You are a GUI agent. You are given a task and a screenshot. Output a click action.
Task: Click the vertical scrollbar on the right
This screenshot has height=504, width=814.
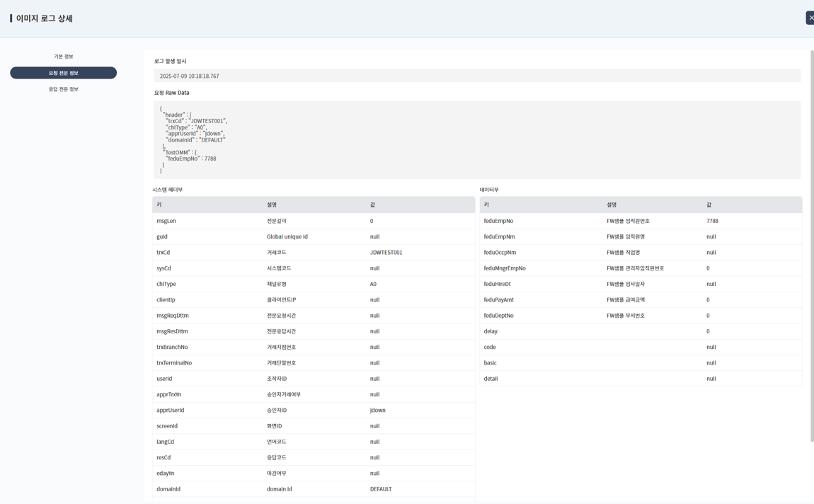812,246
